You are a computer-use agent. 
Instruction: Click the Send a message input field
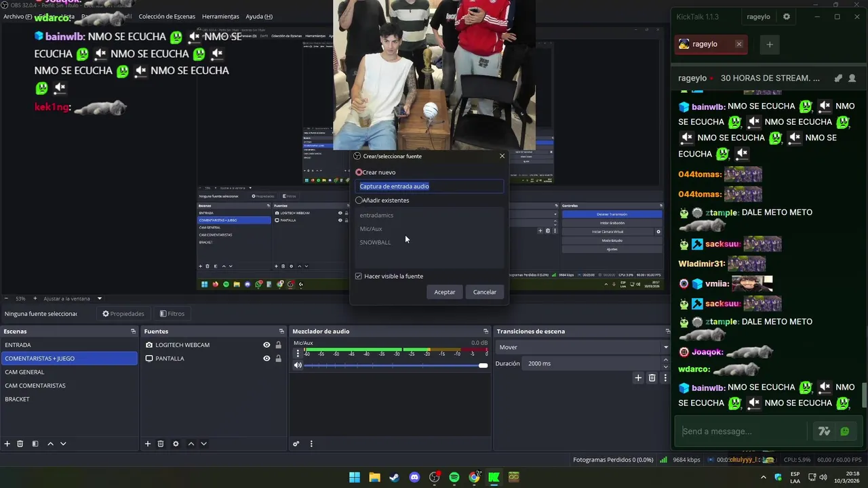(741, 431)
